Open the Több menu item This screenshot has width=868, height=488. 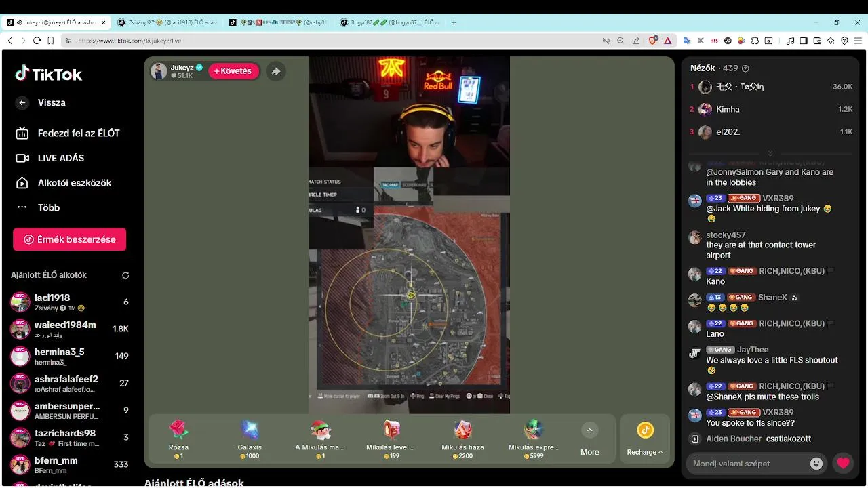tap(38, 207)
